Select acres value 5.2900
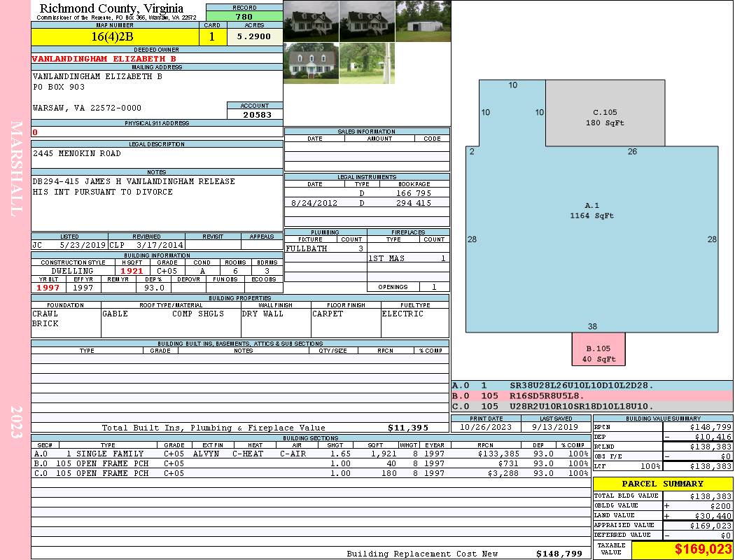 tap(253, 36)
